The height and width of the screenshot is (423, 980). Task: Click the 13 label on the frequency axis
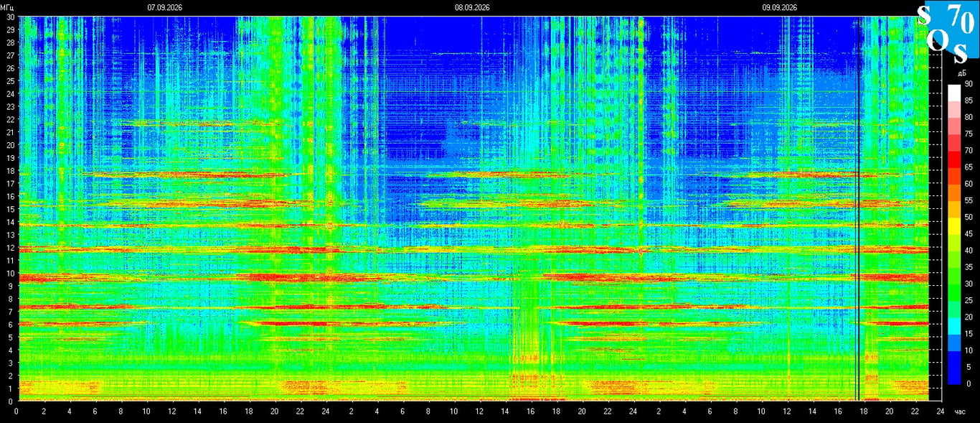pos(10,234)
